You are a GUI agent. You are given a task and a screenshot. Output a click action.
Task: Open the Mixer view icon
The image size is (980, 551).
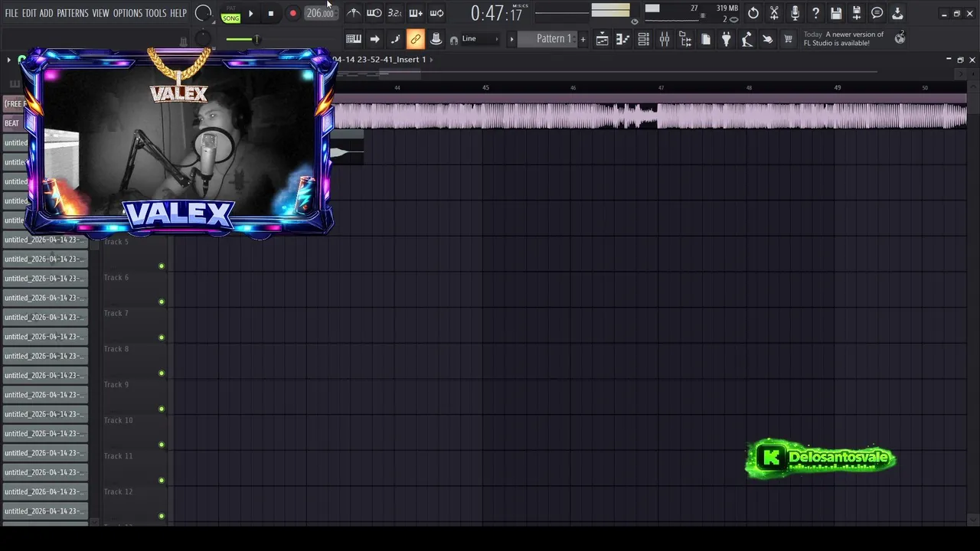point(665,39)
